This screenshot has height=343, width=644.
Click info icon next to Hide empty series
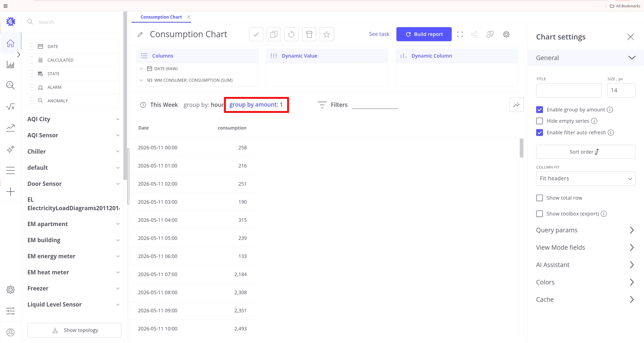[594, 121]
